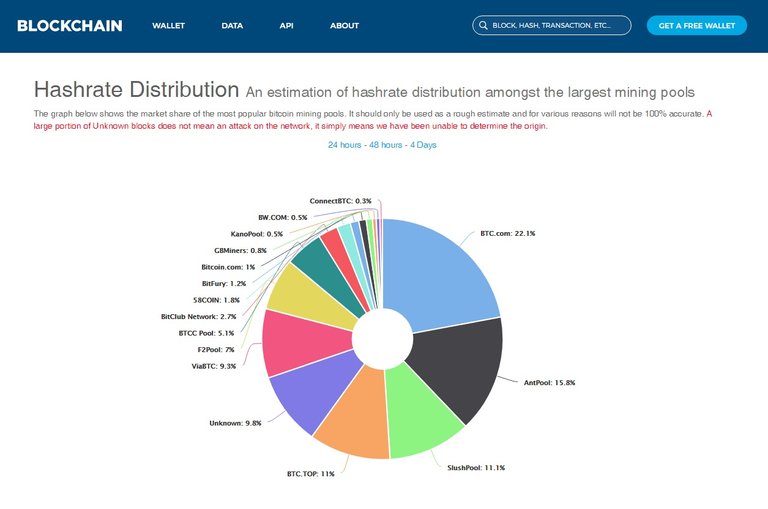Click the 'GBMiners: 0.8%' label
The width and height of the screenshot is (768, 509).
(x=240, y=250)
